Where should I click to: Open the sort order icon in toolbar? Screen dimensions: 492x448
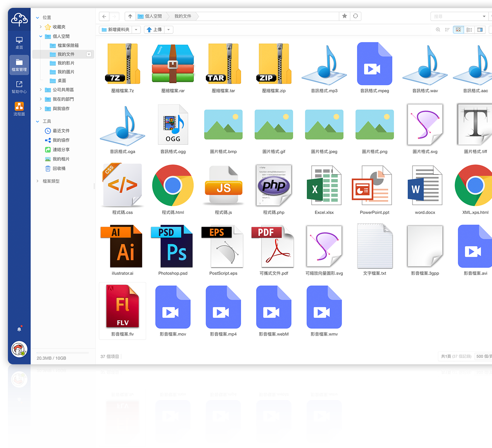[x=447, y=30]
